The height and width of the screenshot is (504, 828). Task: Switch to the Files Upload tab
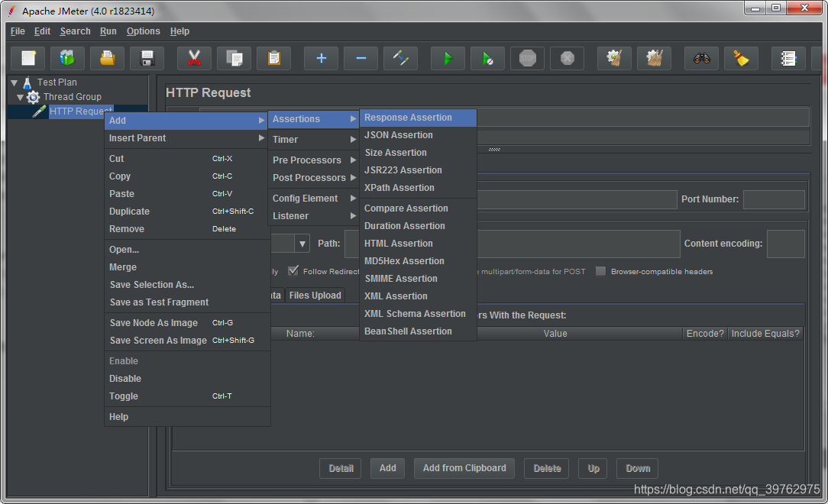point(315,296)
